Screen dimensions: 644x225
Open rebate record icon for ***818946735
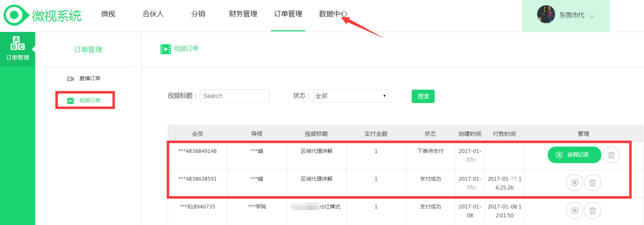(x=574, y=210)
